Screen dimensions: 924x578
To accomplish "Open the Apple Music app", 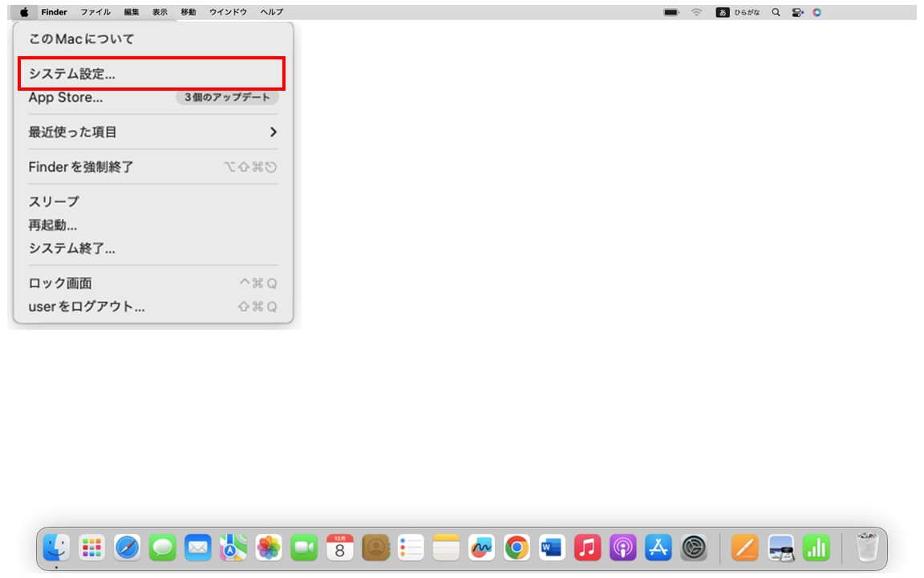I will (x=586, y=549).
